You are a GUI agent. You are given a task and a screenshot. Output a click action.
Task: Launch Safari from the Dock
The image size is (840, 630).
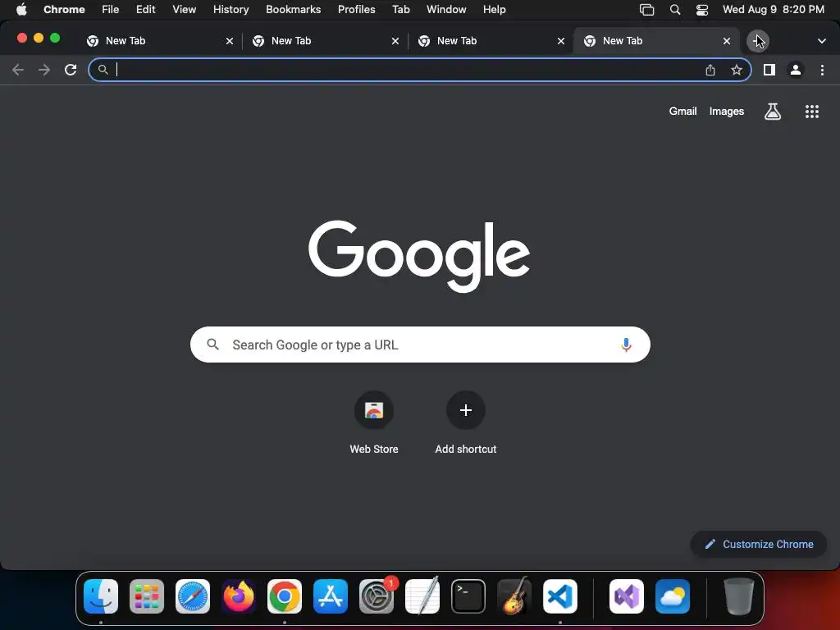(193, 596)
